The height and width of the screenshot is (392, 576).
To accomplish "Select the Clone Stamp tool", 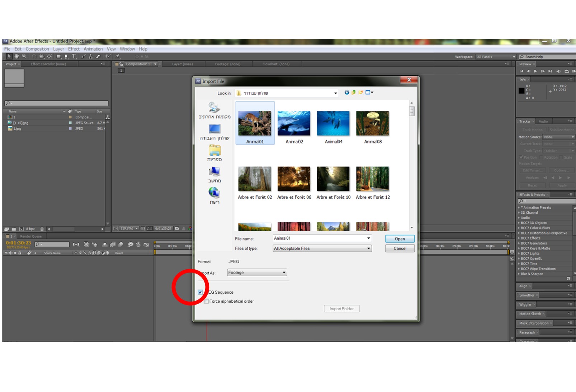I will (90, 56).
